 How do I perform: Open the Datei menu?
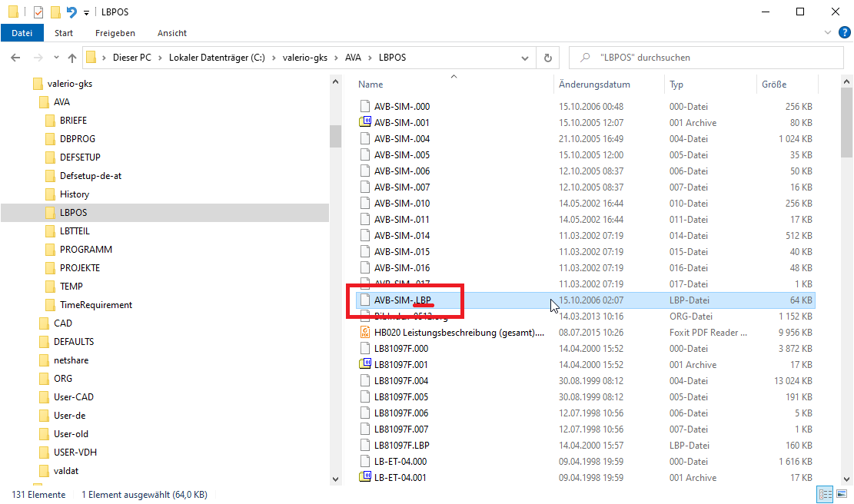point(22,33)
